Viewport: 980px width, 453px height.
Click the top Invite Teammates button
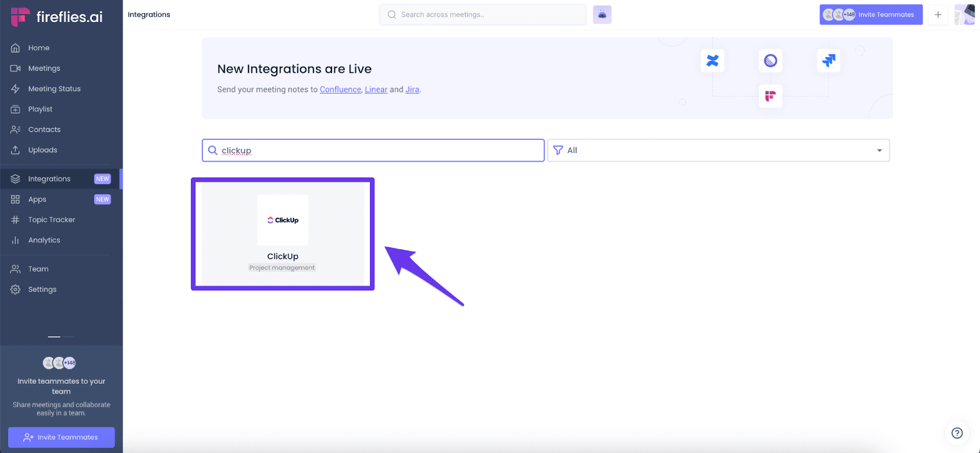871,15
